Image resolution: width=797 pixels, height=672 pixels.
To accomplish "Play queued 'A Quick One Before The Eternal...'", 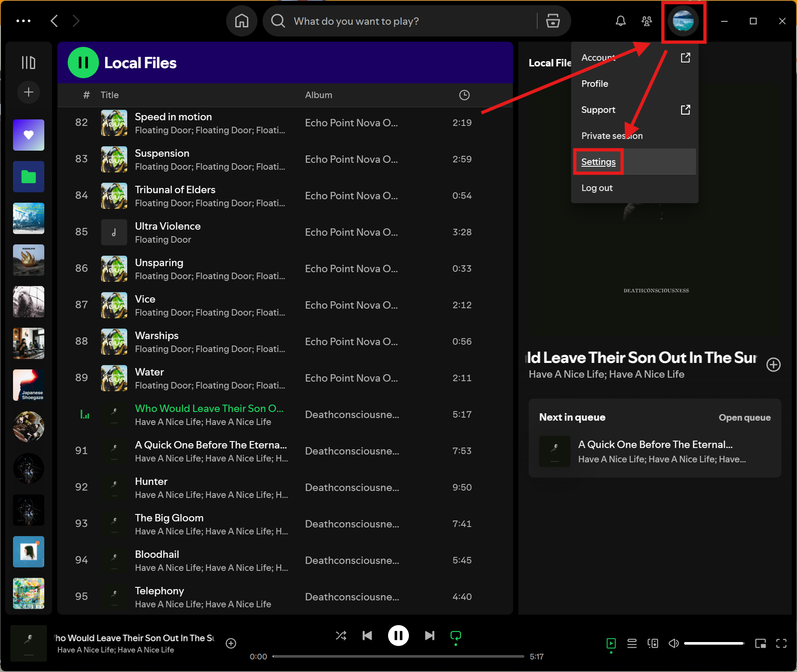I will click(655, 451).
